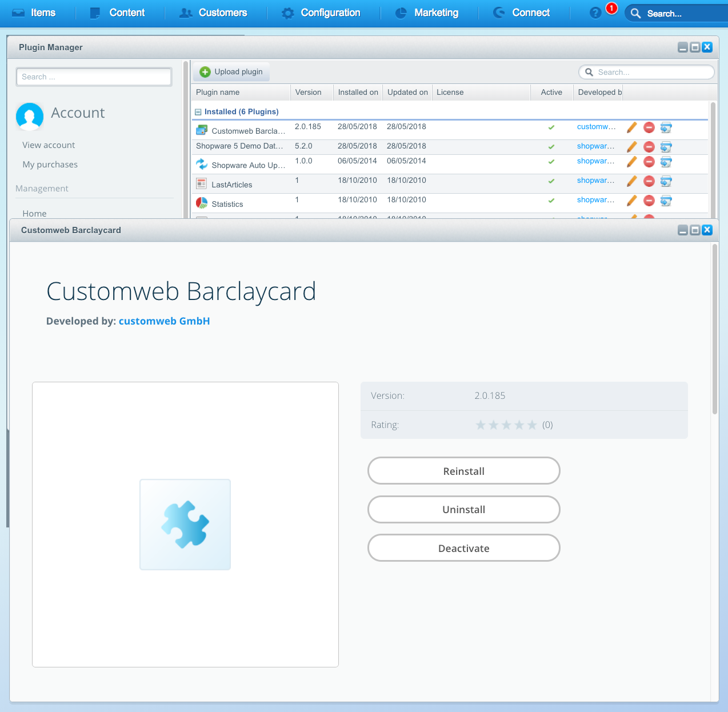
Task: Open the customweb GmbH developer link
Action: (164, 321)
